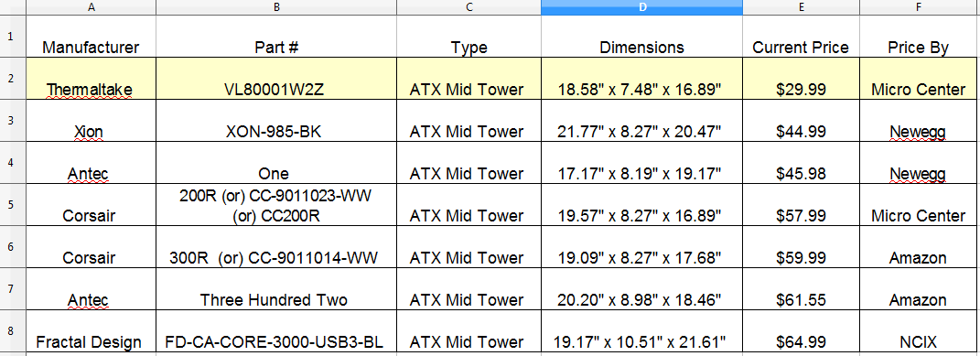The height and width of the screenshot is (356, 980).
Task: Select the part number cell reading One
Action: (x=276, y=163)
